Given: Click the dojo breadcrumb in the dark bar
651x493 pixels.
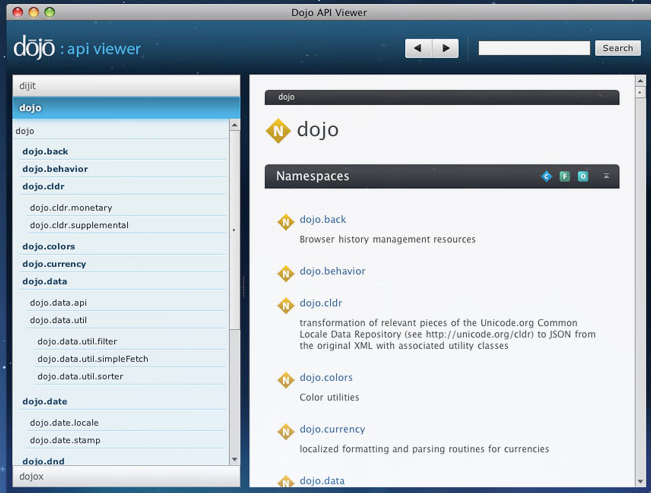Looking at the screenshot, I should [x=286, y=97].
